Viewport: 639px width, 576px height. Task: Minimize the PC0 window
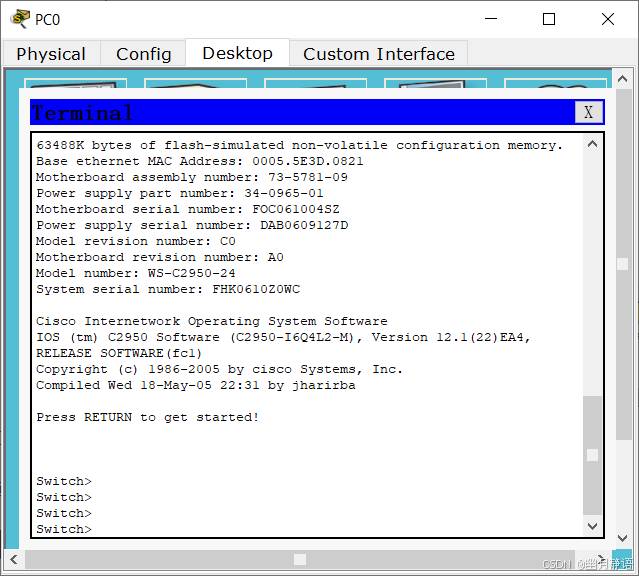coord(491,19)
